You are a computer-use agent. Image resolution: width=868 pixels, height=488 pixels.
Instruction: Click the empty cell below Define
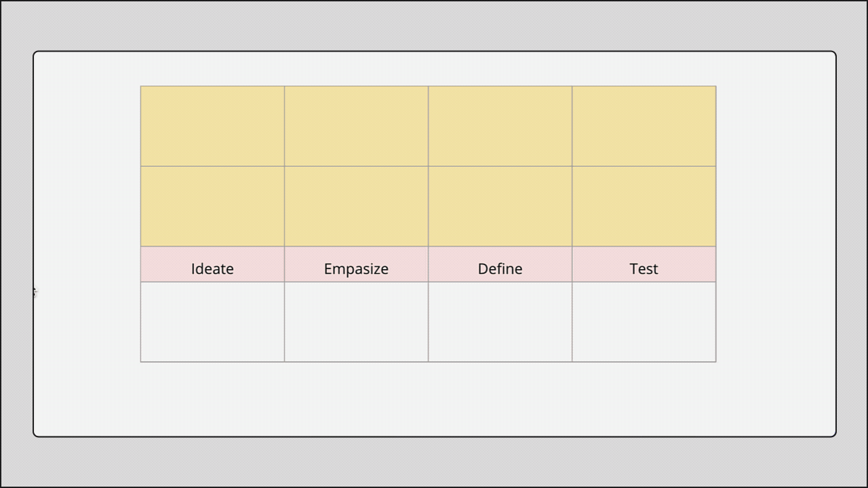tap(500, 322)
